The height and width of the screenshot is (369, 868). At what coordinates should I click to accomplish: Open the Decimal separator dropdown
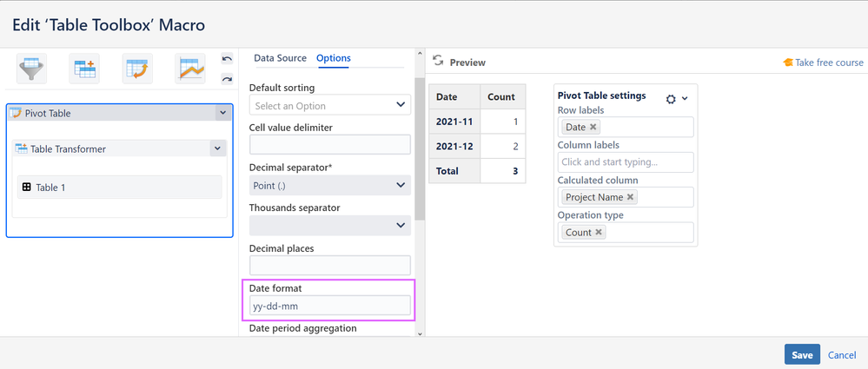coord(329,185)
